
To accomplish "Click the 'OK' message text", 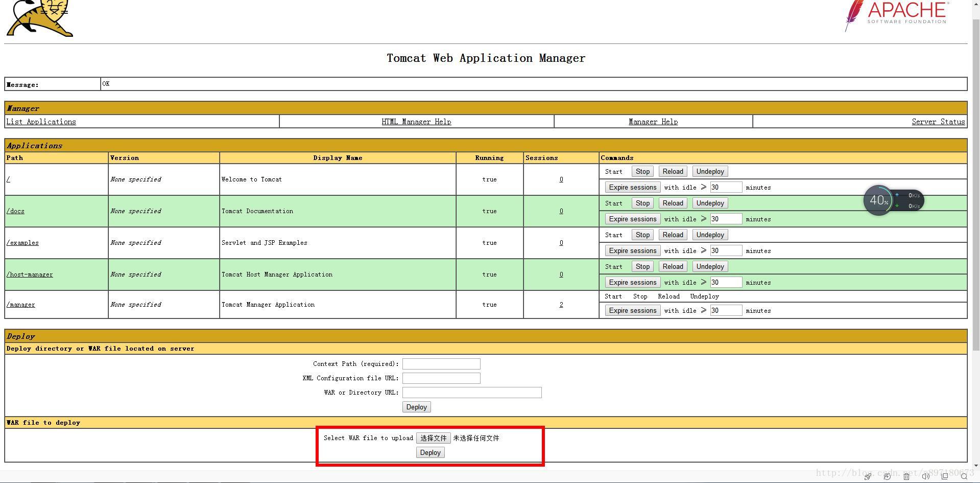I will pos(106,84).
